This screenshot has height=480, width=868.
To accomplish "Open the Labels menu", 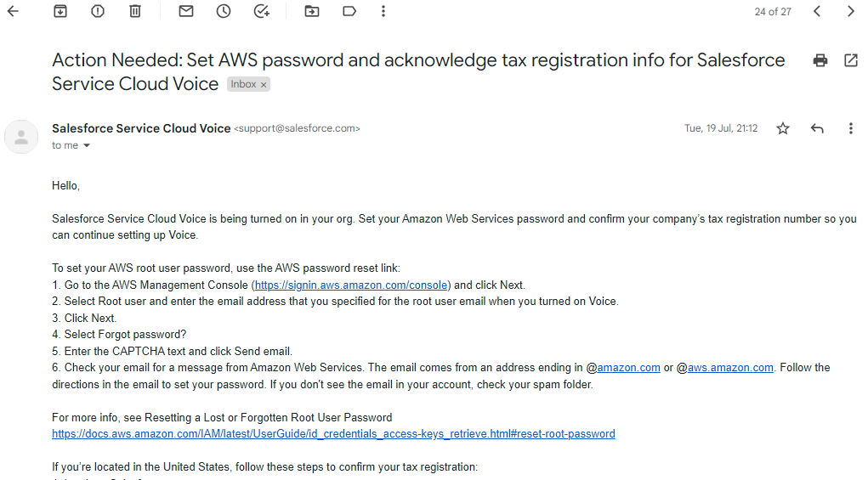I will tap(349, 11).
